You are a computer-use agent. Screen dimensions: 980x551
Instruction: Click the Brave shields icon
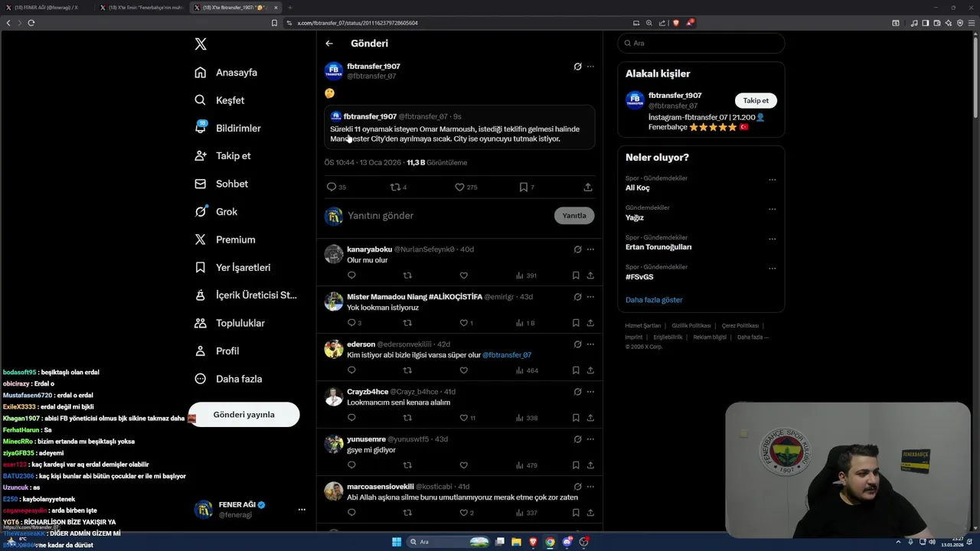675,23
